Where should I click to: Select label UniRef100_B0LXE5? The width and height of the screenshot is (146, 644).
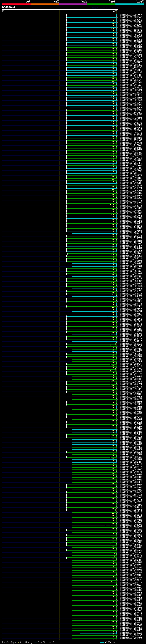[x=131, y=113]
